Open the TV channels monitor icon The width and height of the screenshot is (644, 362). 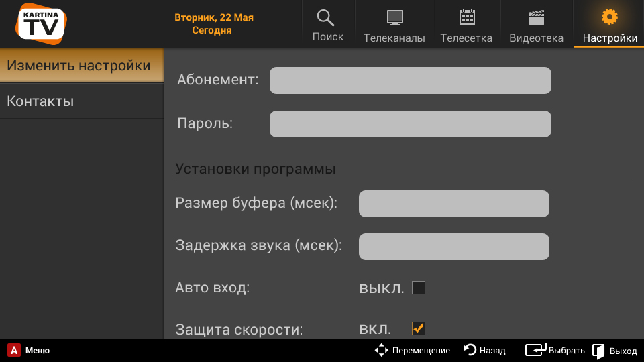(x=395, y=18)
